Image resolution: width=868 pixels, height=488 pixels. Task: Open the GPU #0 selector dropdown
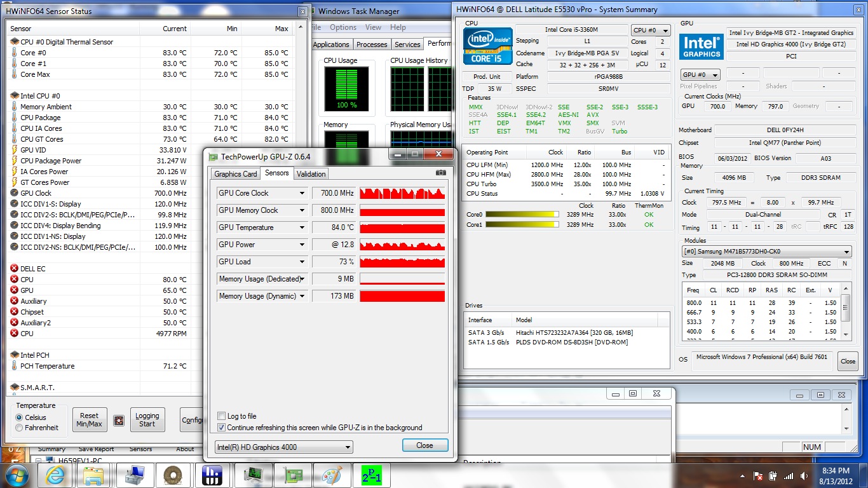700,74
